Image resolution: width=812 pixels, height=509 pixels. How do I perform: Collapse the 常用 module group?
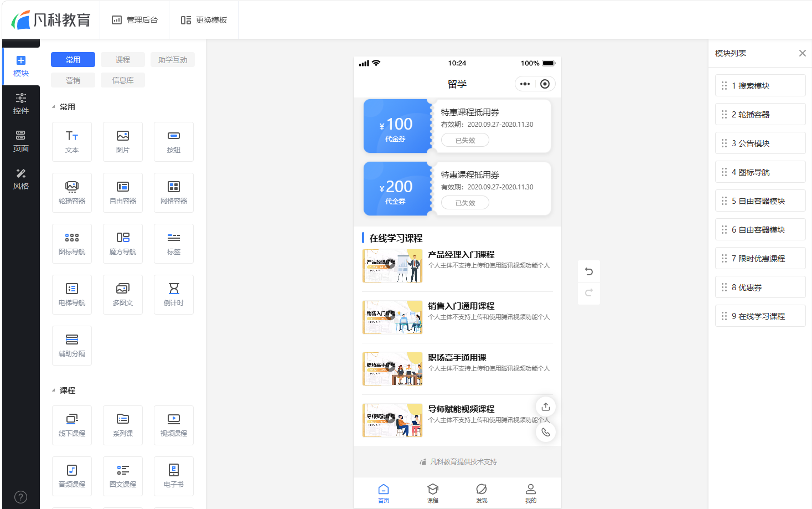click(54, 107)
